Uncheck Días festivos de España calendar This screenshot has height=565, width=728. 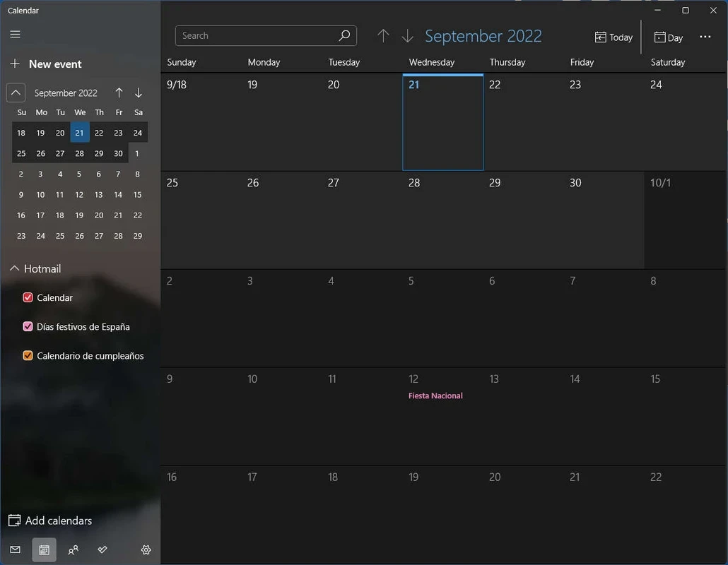[x=28, y=326]
